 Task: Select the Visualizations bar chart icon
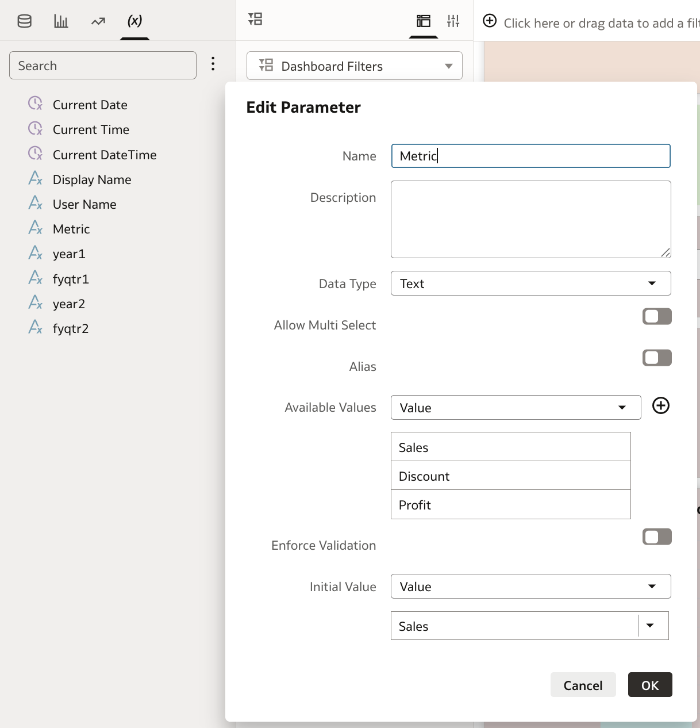(x=60, y=21)
